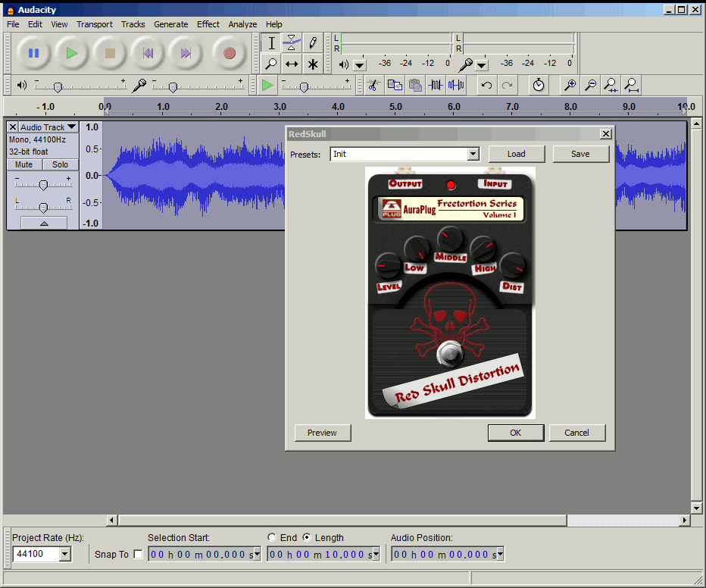The height and width of the screenshot is (588, 706).
Task: Click the Fit Selection zoom icon
Action: click(611, 85)
